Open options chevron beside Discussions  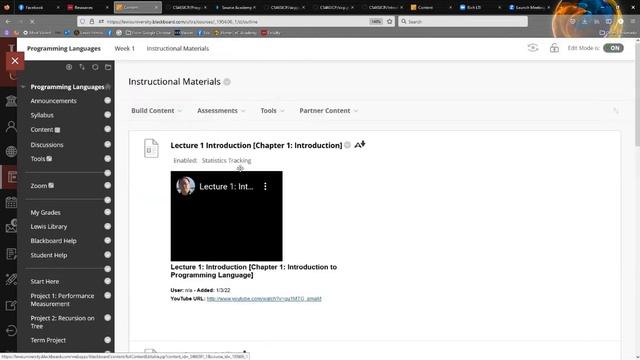107,144
